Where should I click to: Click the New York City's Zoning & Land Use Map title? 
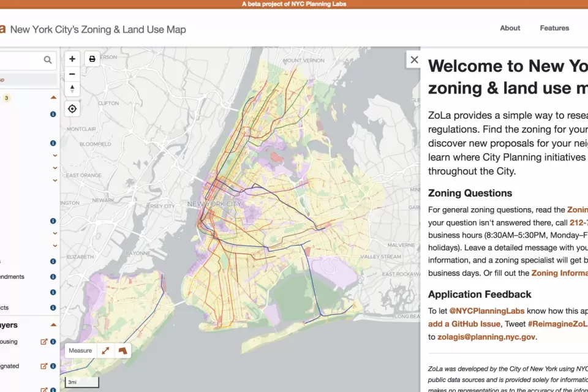pos(98,29)
